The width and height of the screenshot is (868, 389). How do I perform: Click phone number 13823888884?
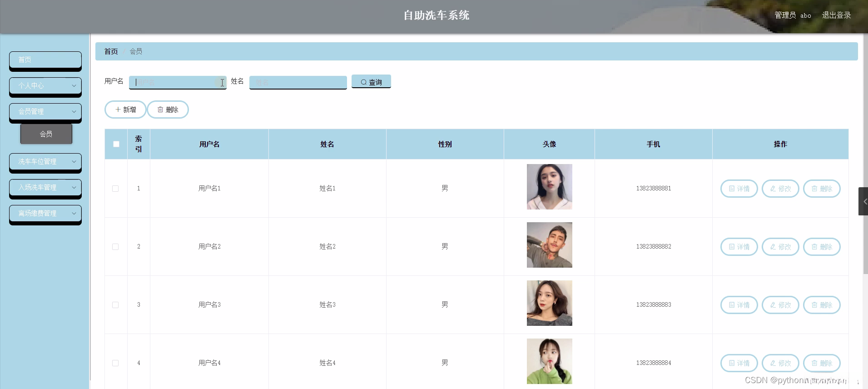point(654,363)
